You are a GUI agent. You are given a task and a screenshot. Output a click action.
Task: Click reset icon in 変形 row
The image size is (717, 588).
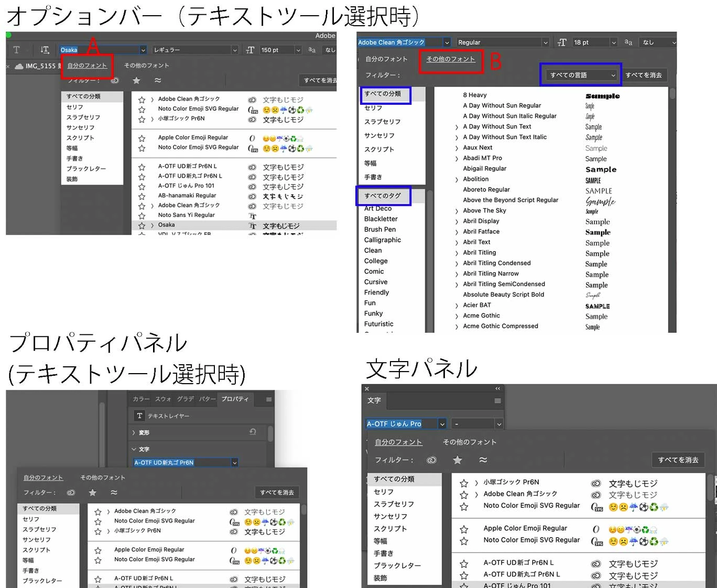click(253, 432)
